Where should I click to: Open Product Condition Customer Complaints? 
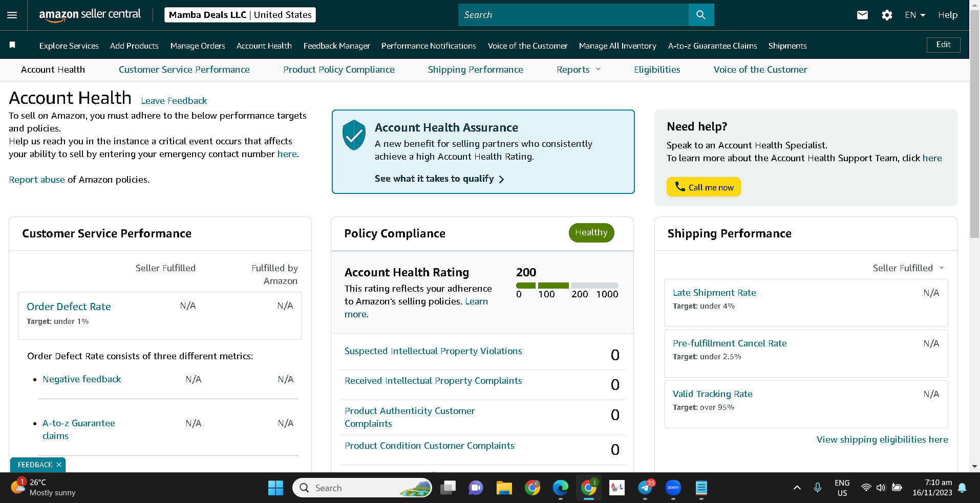tap(430, 446)
